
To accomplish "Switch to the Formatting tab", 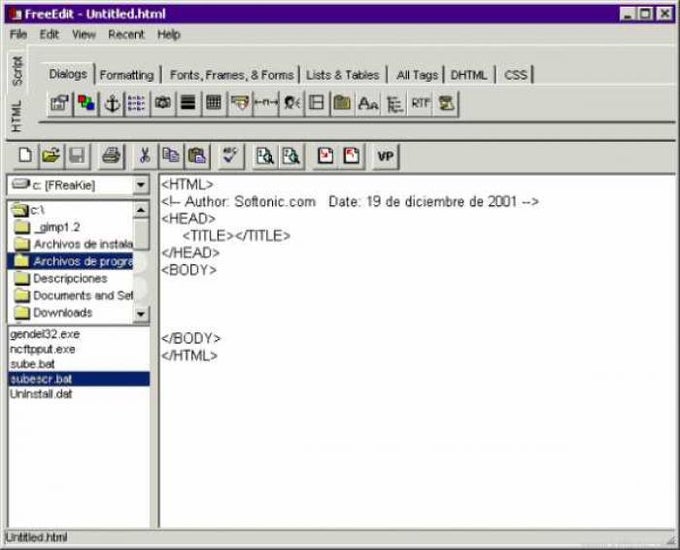I will pos(127,75).
